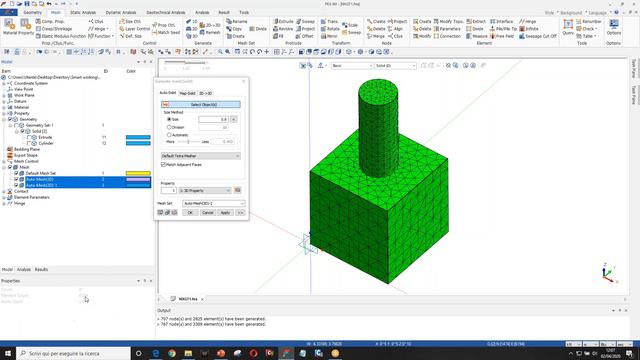Toggle the Geometry tree node checkbox
Viewport: 640px width, 360px height.
point(10,119)
